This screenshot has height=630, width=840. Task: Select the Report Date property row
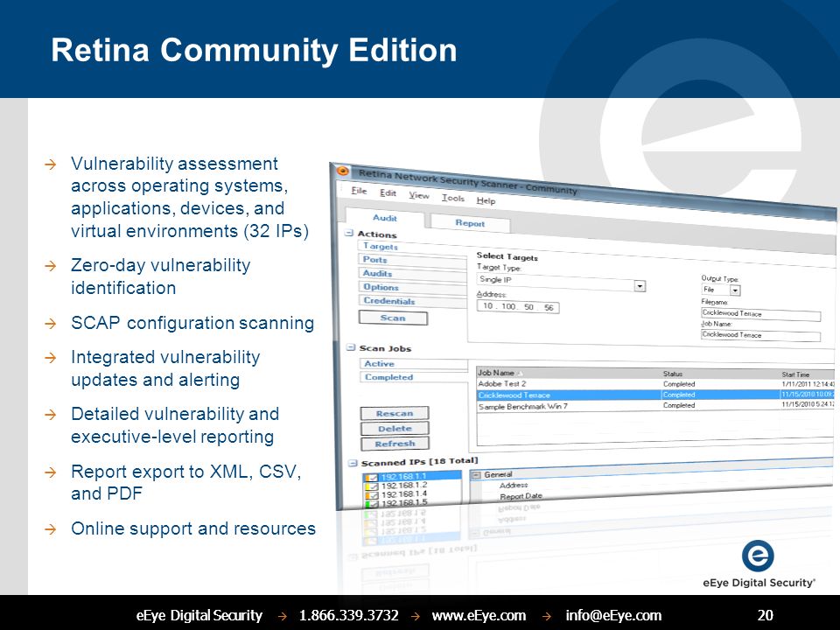(521, 497)
